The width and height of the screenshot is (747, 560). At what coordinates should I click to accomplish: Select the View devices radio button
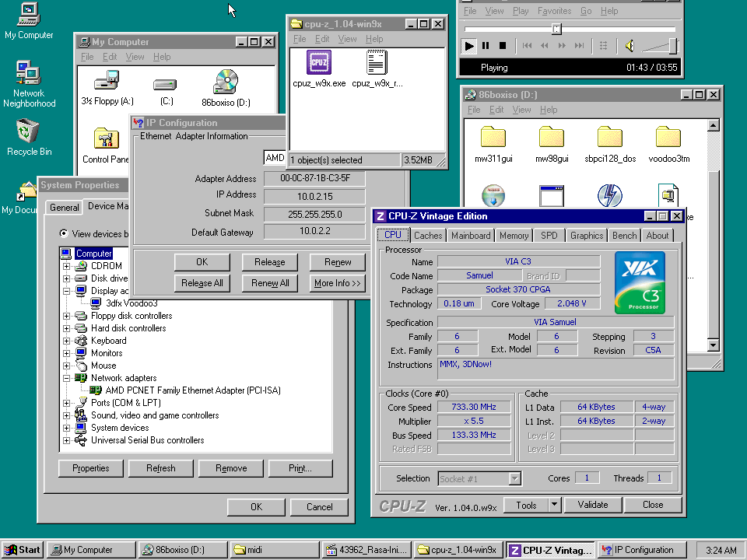click(65, 234)
